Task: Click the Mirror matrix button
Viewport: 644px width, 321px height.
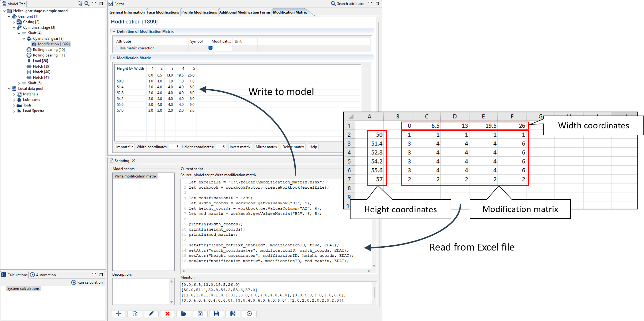Action: [266, 147]
